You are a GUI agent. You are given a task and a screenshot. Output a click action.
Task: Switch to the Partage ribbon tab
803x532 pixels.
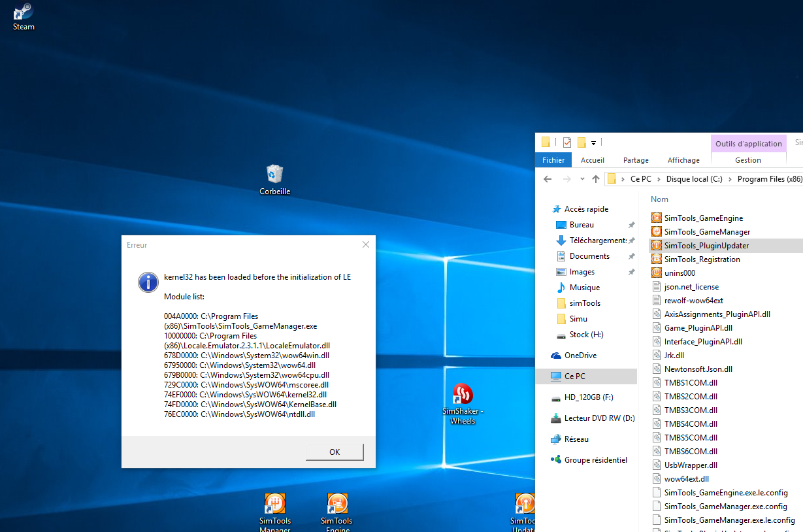pos(636,160)
